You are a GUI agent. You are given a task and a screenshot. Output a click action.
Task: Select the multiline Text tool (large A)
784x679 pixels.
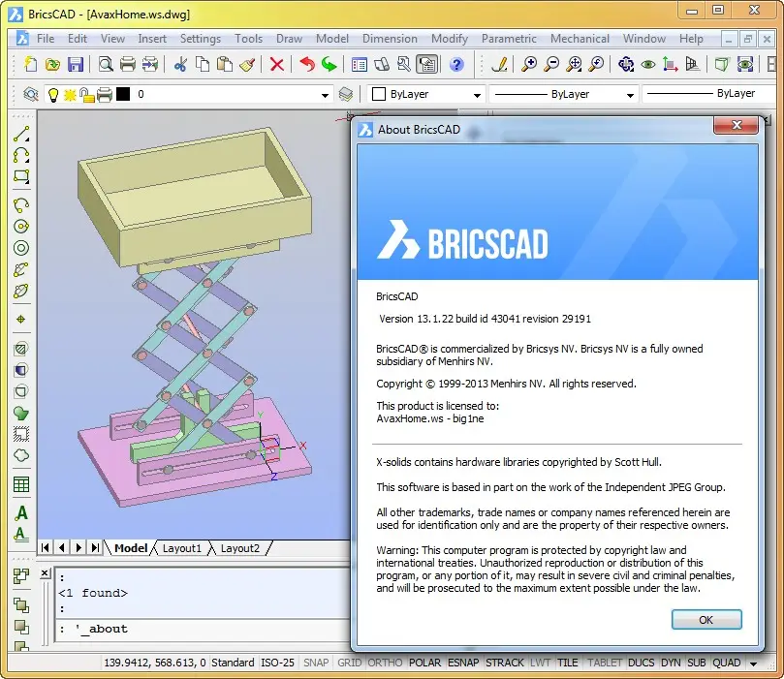[x=21, y=513]
